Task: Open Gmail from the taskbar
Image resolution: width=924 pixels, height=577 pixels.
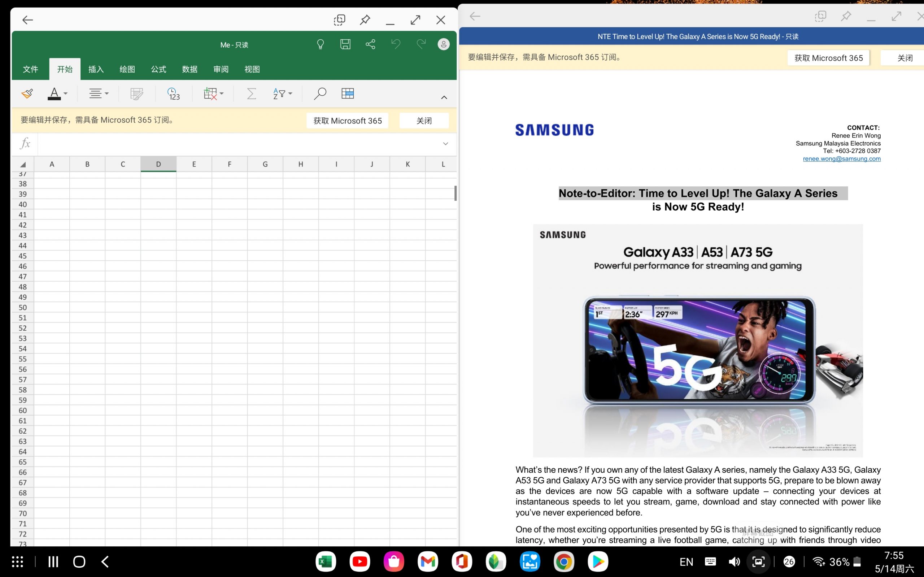Action: pyautogui.click(x=428, y=562)
